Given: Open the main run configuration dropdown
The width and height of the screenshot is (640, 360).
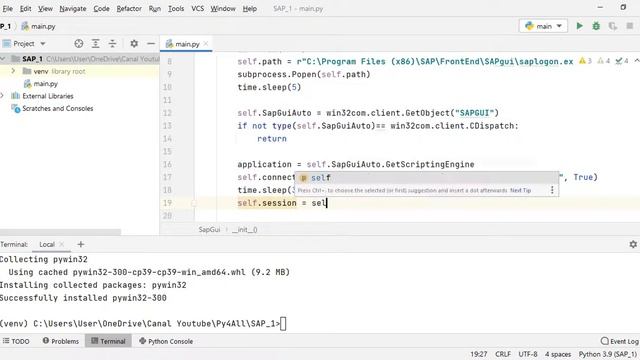Looking at the screenshot, I should tap(543, 26).
